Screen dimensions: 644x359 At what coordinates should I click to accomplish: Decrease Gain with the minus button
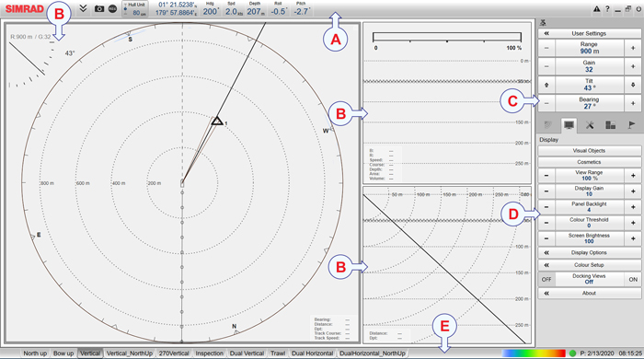click(546, 66)
